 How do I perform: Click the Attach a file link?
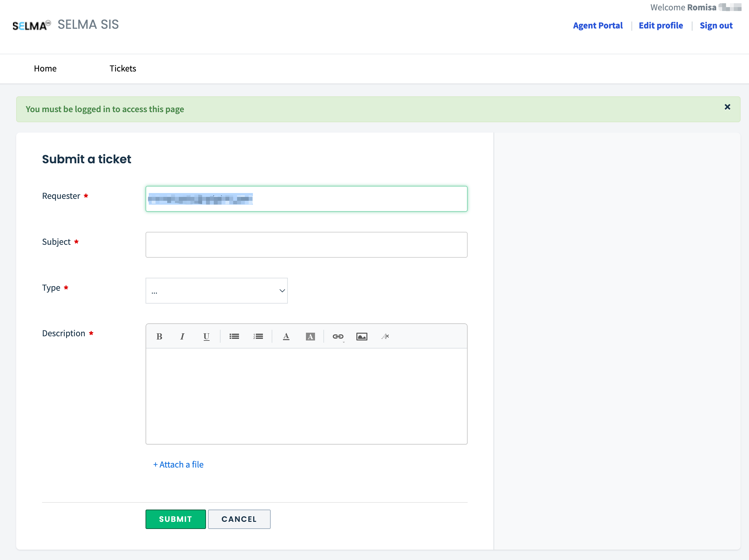(178, 465)
